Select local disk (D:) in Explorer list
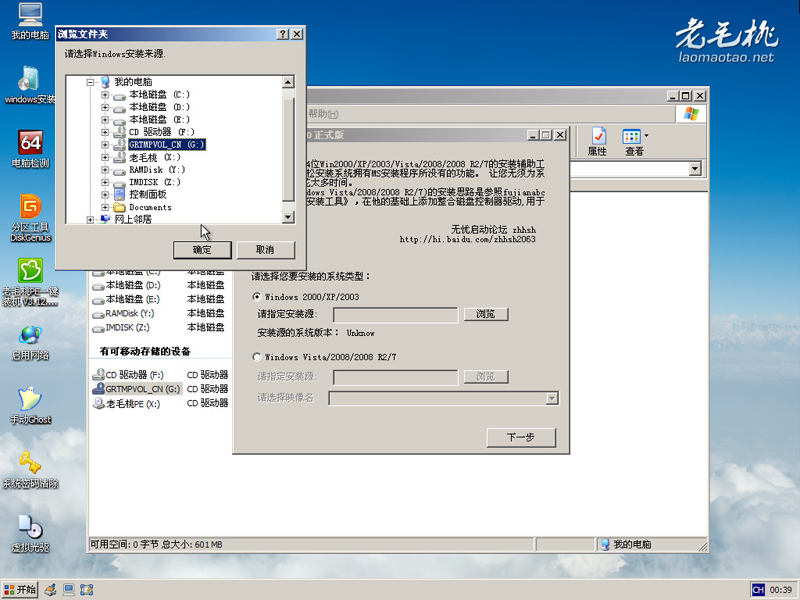This screenshot has width=800, height=600. coord(127,285)
